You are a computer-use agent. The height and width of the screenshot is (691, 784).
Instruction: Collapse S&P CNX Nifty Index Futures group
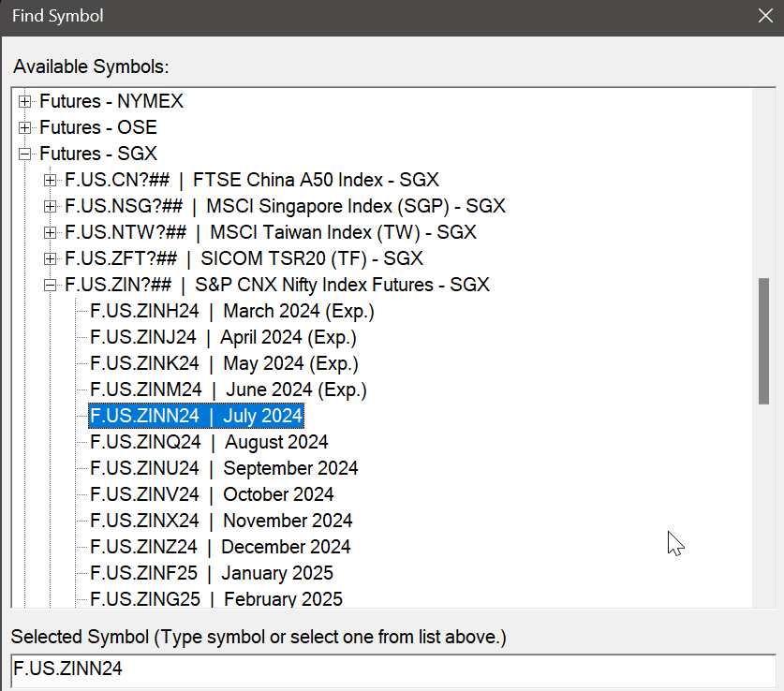tap(51, 285)
